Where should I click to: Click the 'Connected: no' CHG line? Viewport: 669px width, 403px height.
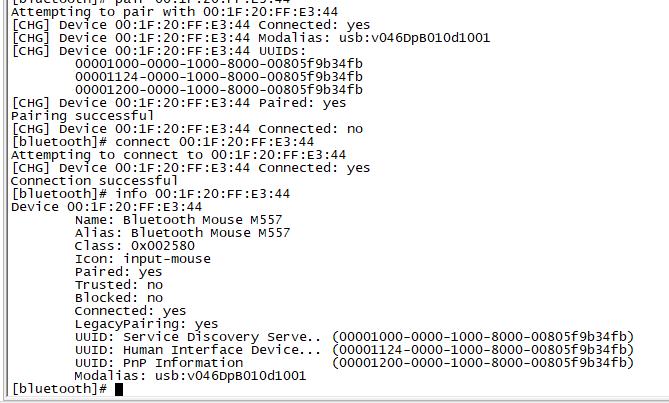pos(187,129)
